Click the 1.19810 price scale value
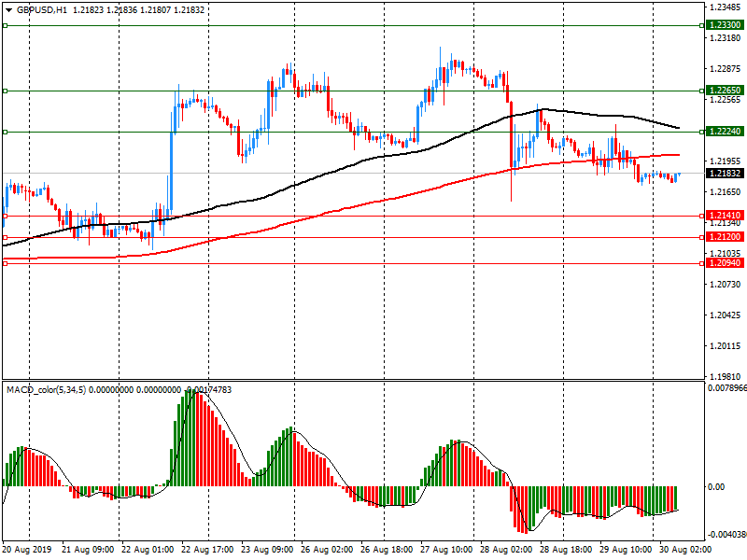This screenshot has height=560, width=747. (726, 376)
